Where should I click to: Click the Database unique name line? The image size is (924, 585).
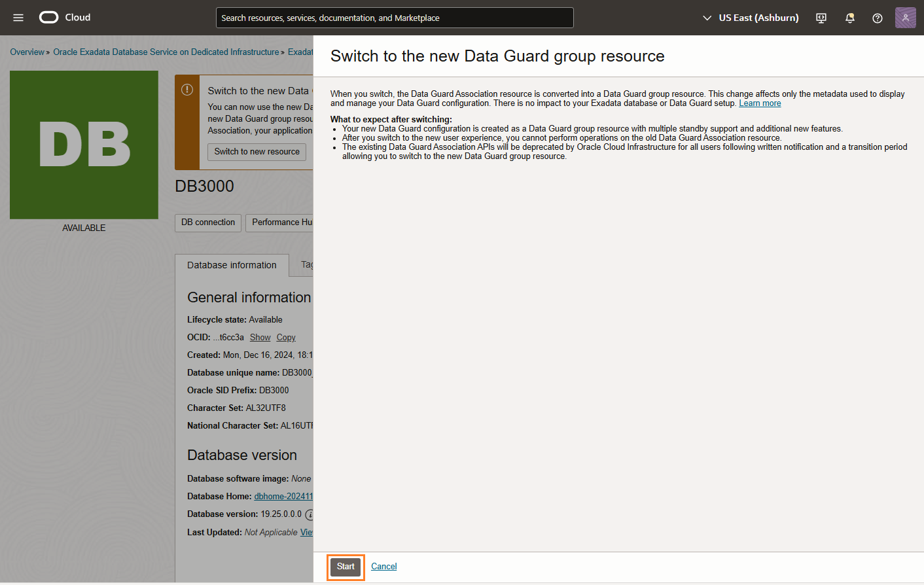coord(250,373)
